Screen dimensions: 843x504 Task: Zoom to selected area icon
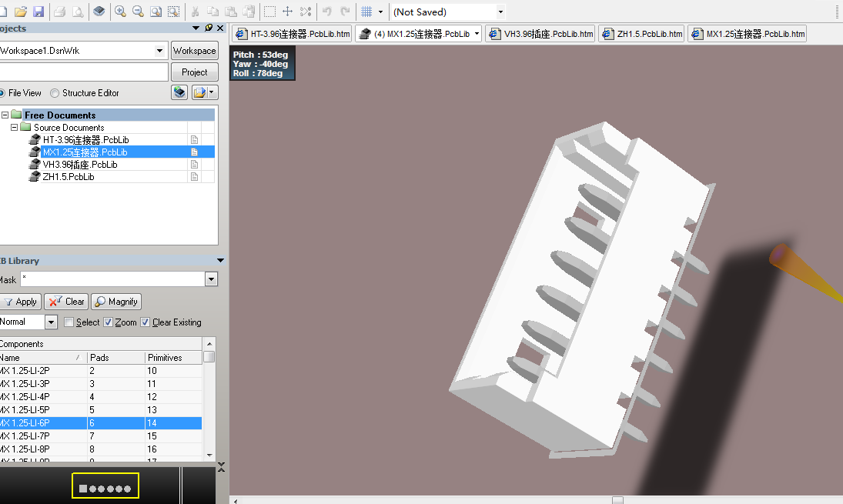(174, 12)
